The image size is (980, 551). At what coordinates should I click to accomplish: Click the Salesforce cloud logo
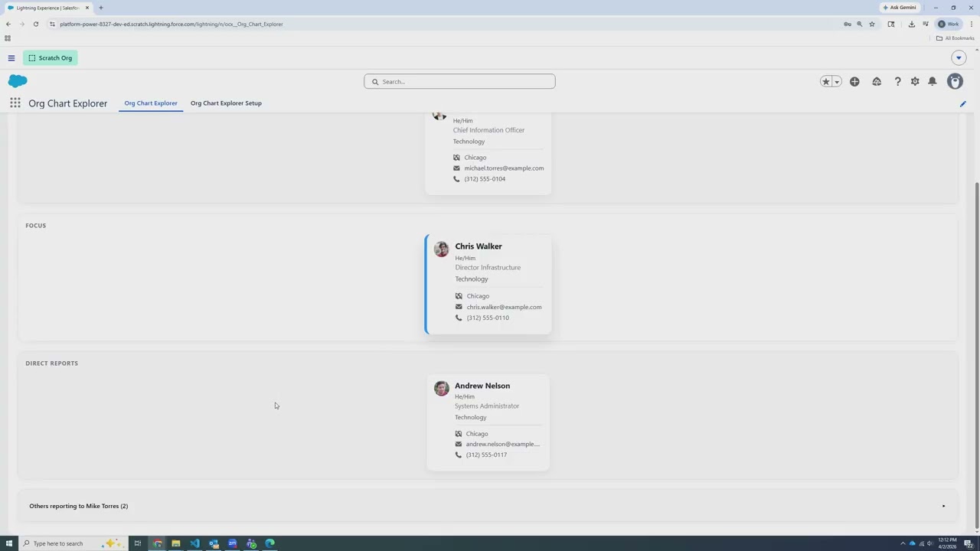tap(18, 81)
